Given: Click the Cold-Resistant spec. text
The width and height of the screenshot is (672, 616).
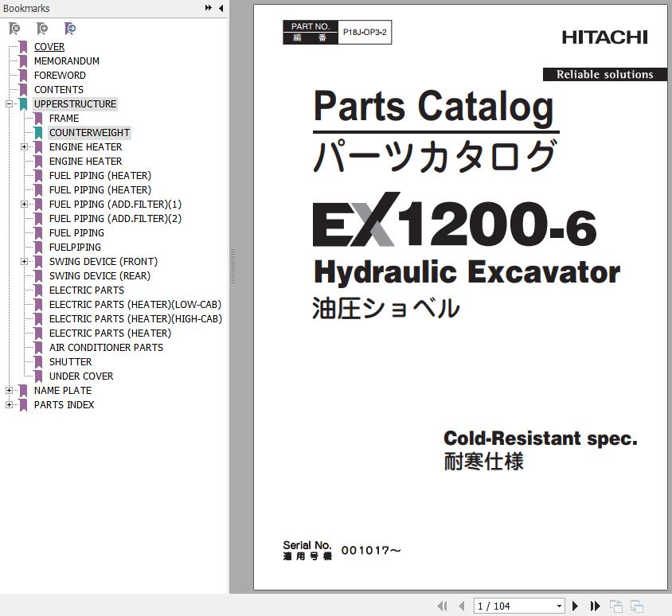Looking at the screenshot, I should click(541, 439).
